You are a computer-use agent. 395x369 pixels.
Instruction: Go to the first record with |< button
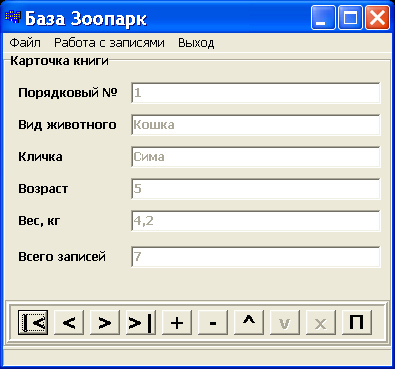pos(33,322)
